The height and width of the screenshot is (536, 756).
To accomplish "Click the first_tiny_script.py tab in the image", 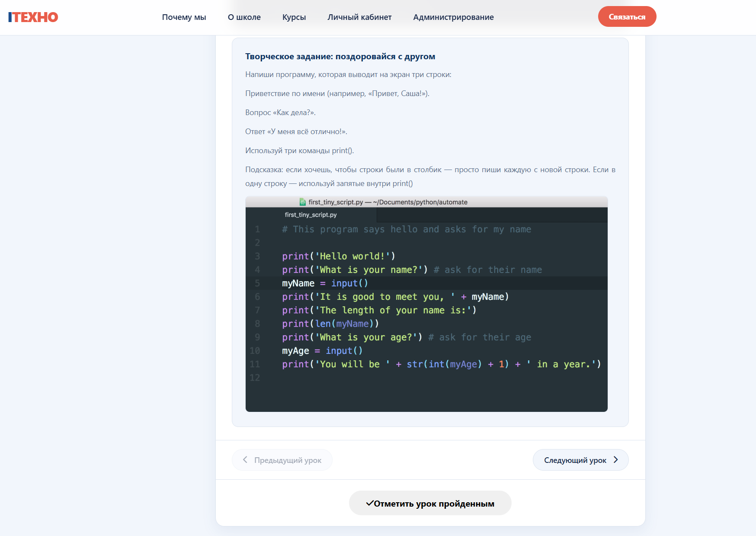I will tap(311, 215).
